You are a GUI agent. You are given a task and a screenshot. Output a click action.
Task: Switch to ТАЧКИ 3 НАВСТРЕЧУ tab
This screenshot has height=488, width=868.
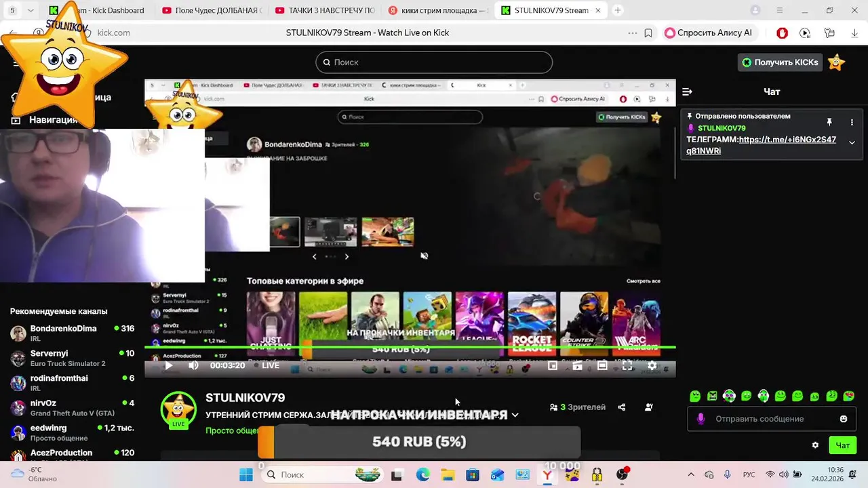point(324,10)
